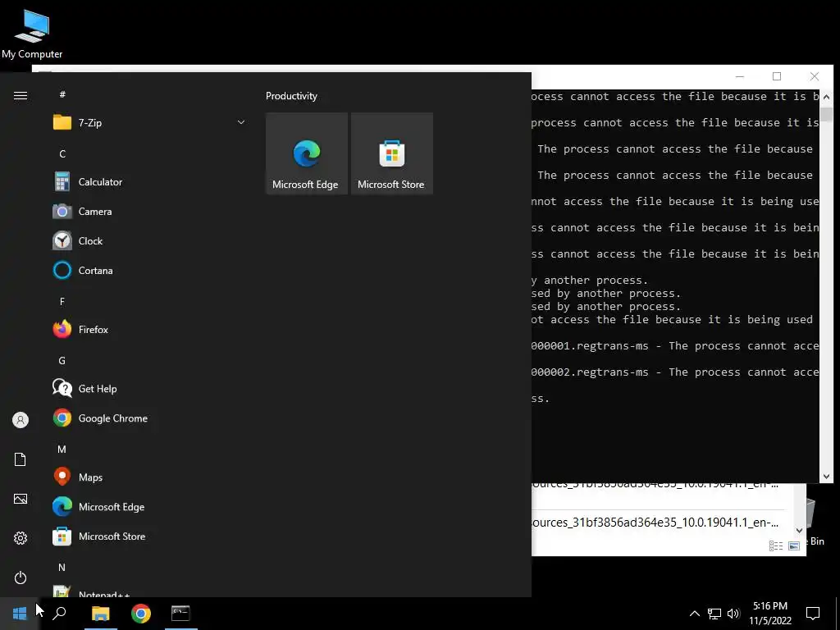Open the network tray icon

[x=714, y=614]
